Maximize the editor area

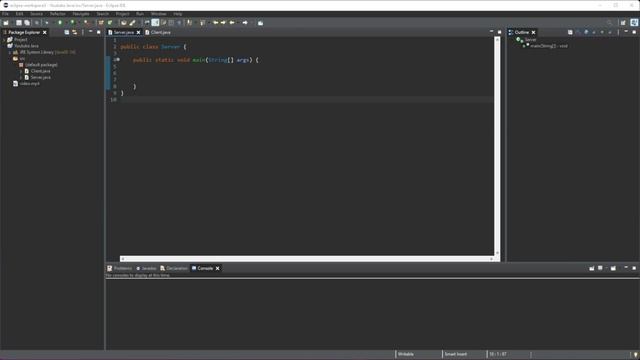click(x=500, y=32)
